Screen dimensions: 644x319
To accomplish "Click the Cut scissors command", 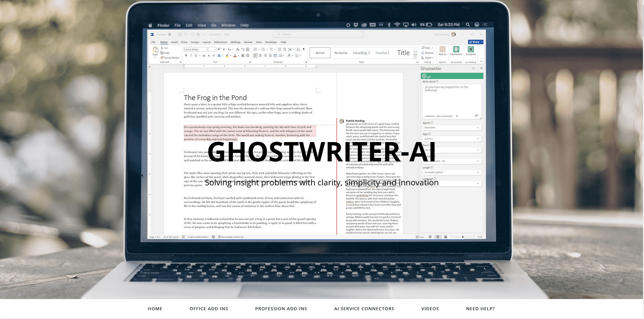I will [x=164, y=48].
